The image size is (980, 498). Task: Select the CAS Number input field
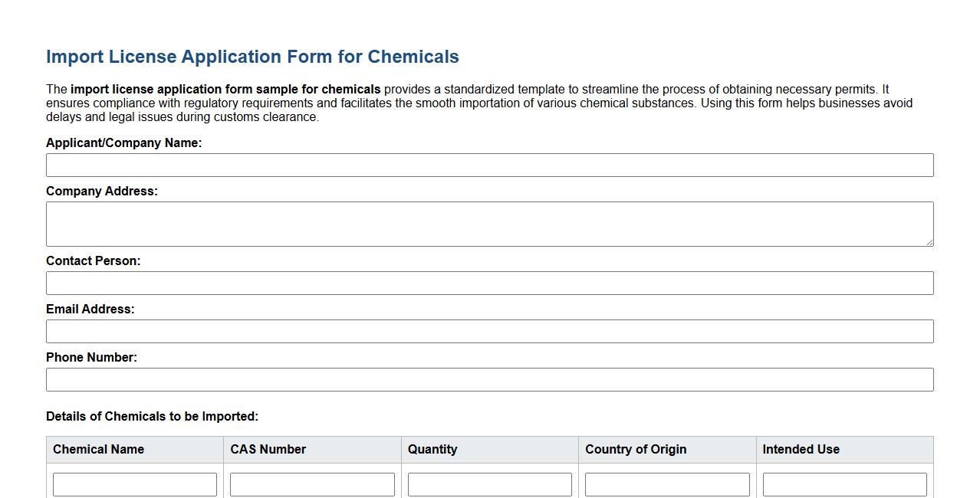click(312, 483)
